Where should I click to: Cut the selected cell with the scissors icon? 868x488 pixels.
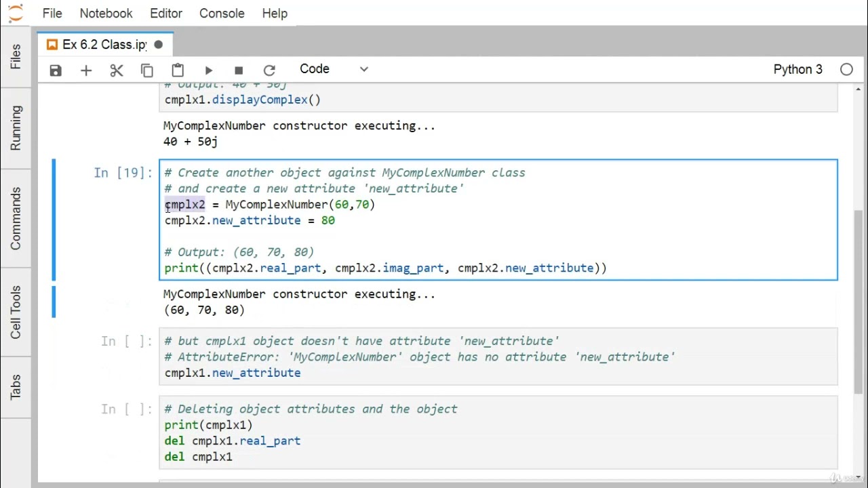(117, 70)
